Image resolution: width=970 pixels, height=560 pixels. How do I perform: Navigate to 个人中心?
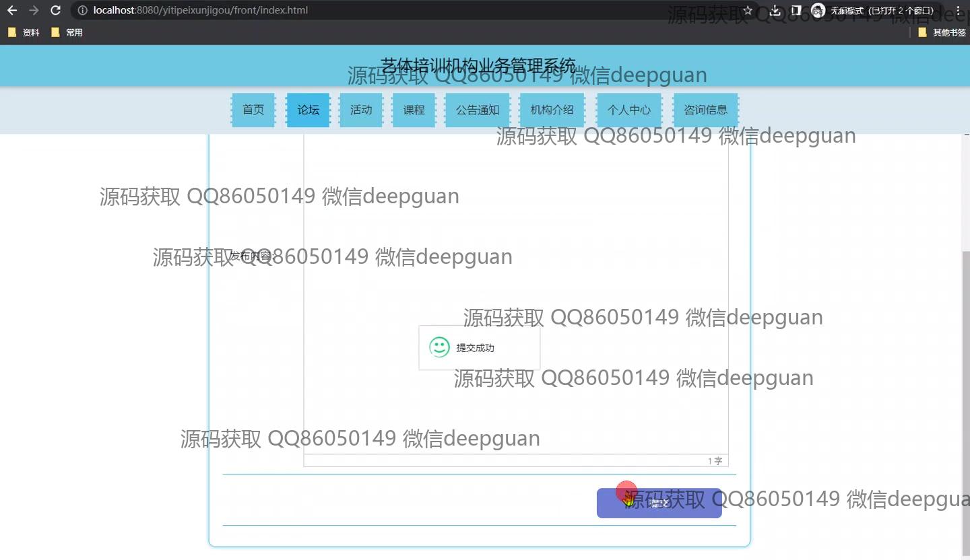pos(628,110)
